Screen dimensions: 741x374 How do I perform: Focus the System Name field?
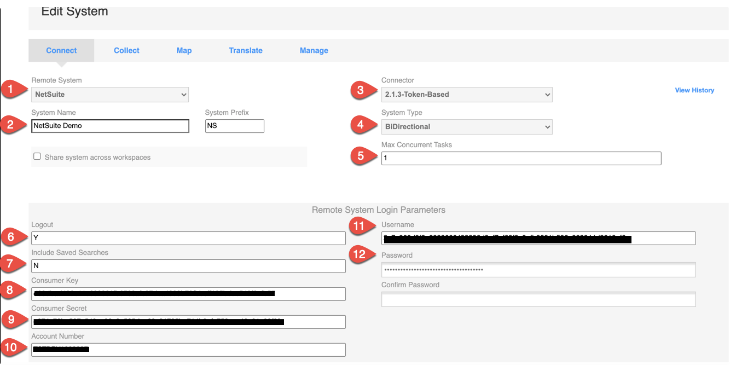[x=110, y=126]
